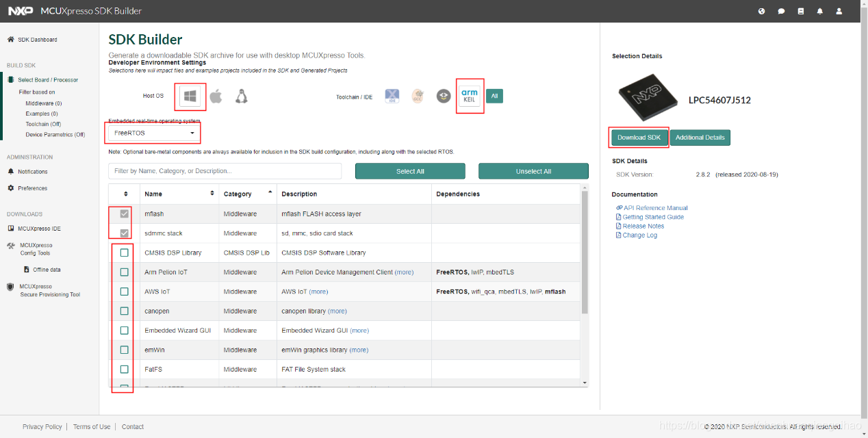
Task: Open Toolchain (Off) filter in sidebar
Action: coord(43,124)
